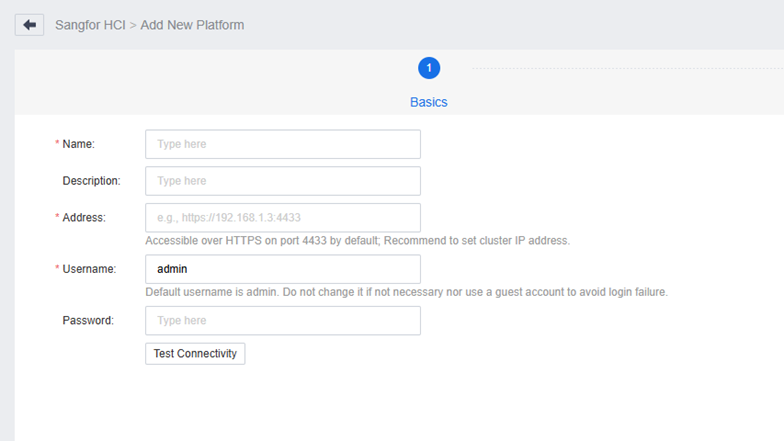Focus the Password input field
Screen dimensions: 784x441
(x=283, y=320)
